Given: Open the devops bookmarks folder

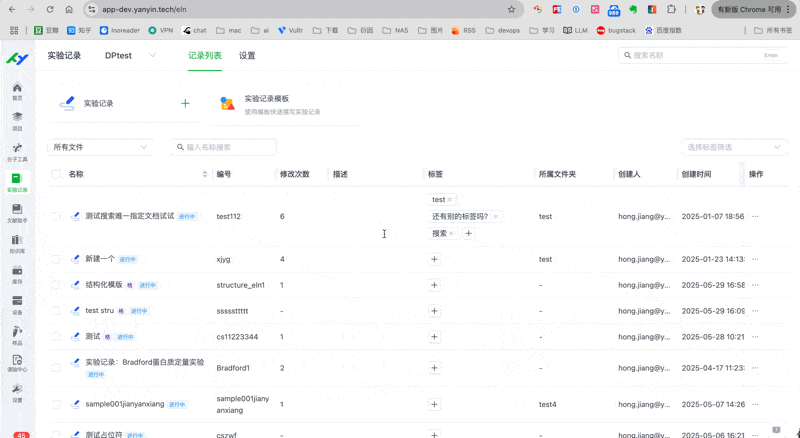Looking at the screenshot, I should click(503, 30).
